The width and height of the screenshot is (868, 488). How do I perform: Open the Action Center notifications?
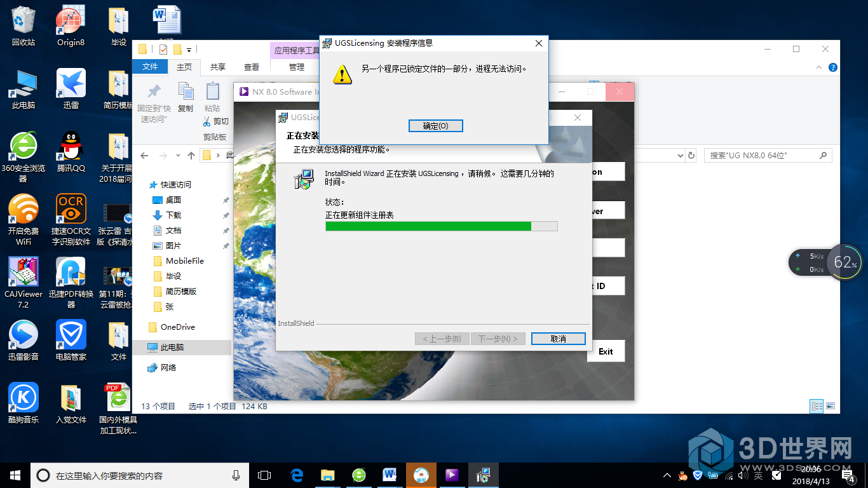(x=850, y=475)
